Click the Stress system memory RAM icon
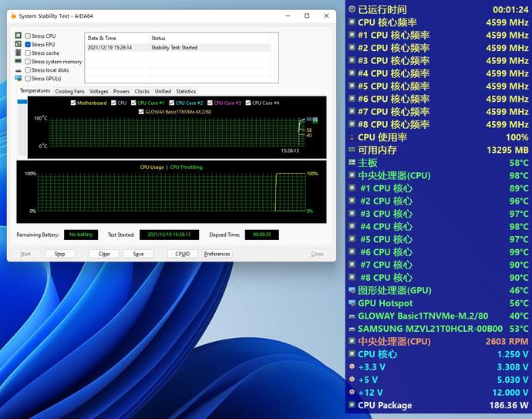This screenshot has width=532, height=419. [x=19, y=61]
